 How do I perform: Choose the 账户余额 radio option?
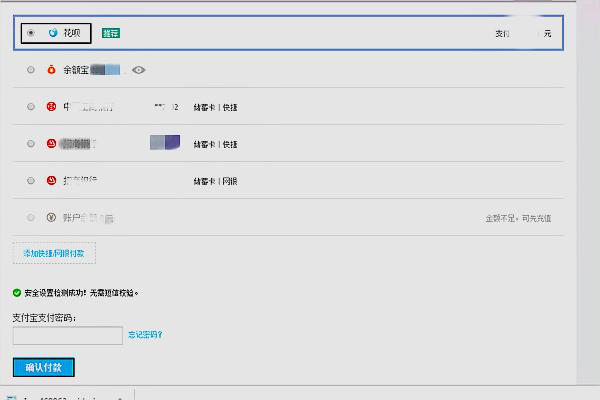pyautogui.click(x=31, y=217)
